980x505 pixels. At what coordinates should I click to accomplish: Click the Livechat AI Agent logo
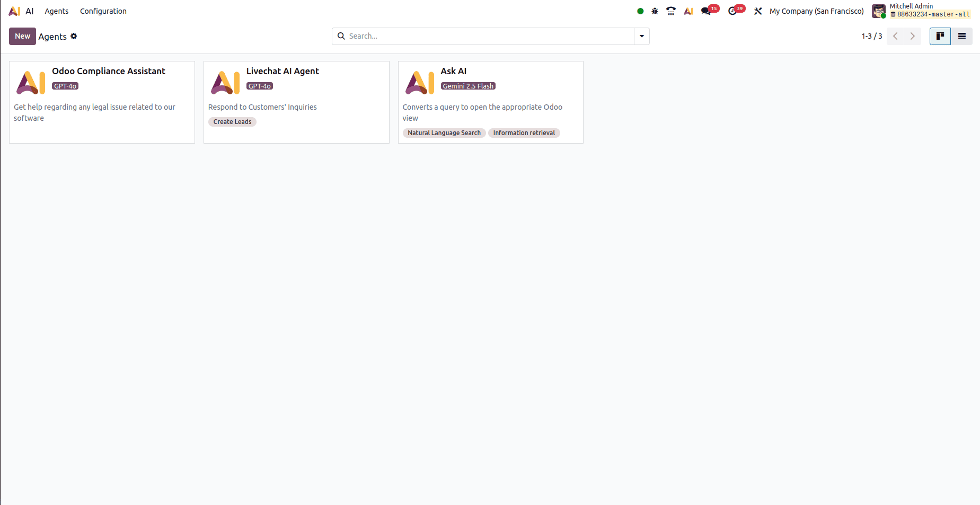click(x=225, y=83)
